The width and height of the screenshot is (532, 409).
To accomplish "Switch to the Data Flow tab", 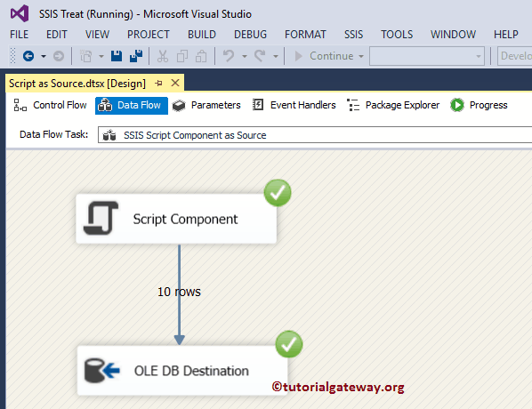I will point(132,106).
